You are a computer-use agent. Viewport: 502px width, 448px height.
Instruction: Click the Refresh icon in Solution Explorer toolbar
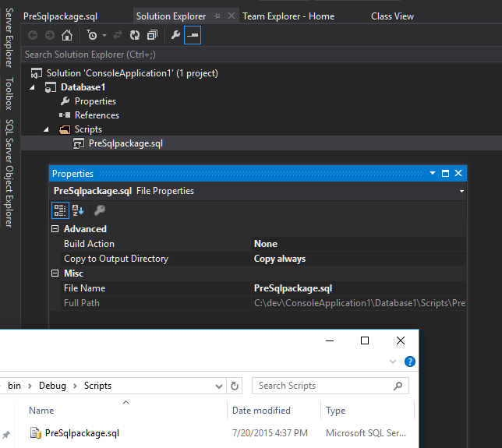click(135, 35)
